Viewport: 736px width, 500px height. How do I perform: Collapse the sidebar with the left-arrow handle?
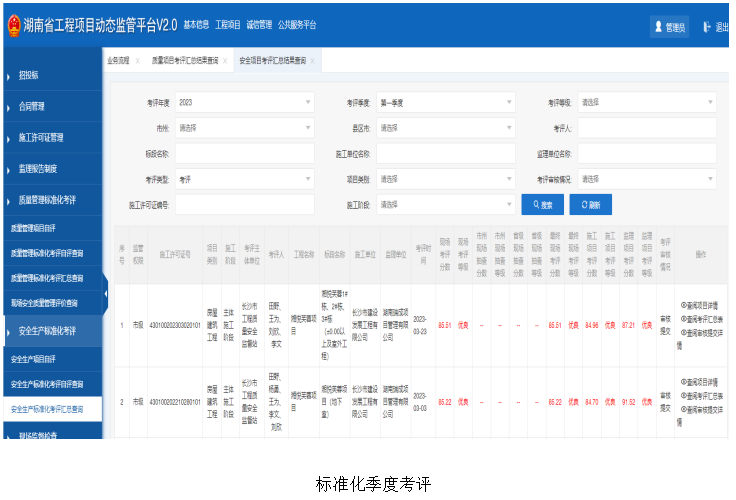(106, 294)
